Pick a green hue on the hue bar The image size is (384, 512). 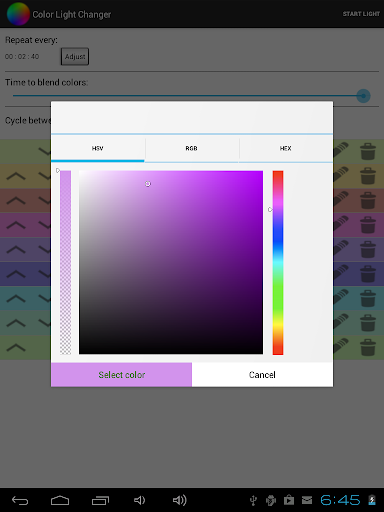278,300
